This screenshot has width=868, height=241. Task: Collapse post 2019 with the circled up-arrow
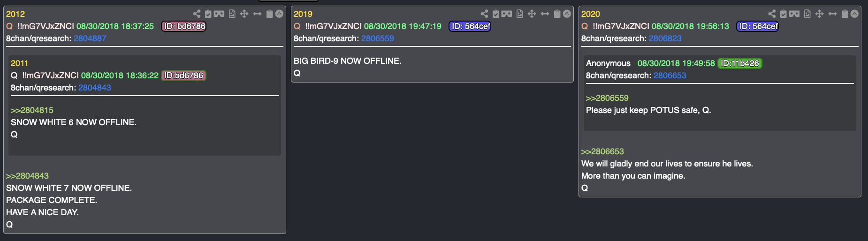[567, 14]
